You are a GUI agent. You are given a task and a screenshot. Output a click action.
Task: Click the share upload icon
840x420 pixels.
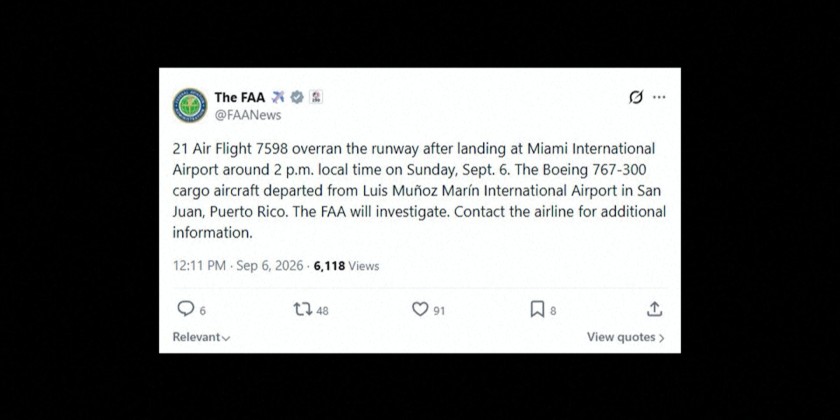click(x=654, y=309)
